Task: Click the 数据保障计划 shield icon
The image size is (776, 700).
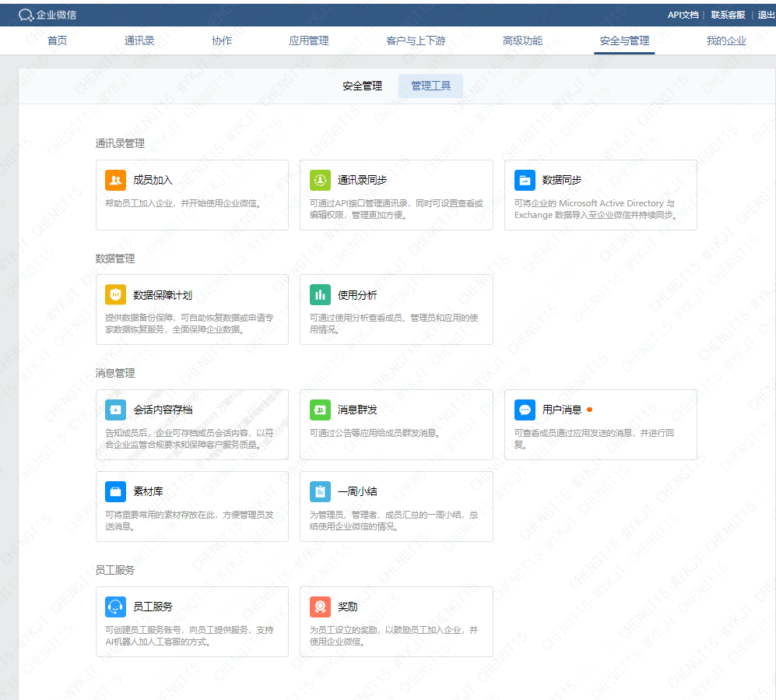Action: 115,295
